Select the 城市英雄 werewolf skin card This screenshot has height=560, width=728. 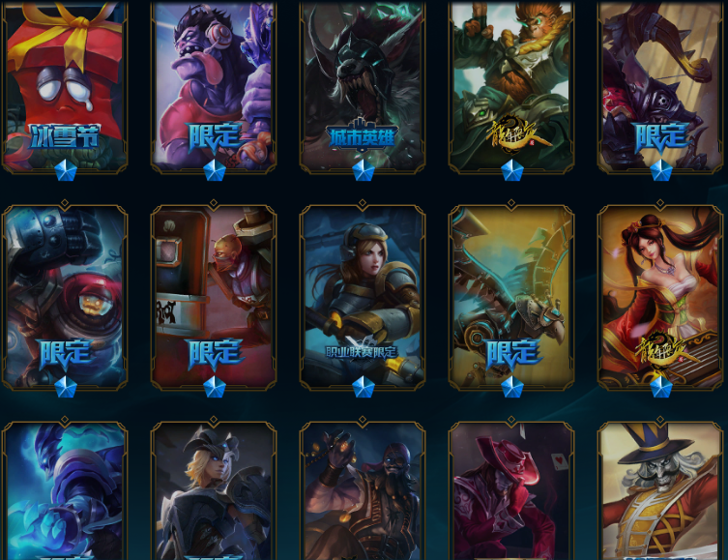[x=363, y=86]
